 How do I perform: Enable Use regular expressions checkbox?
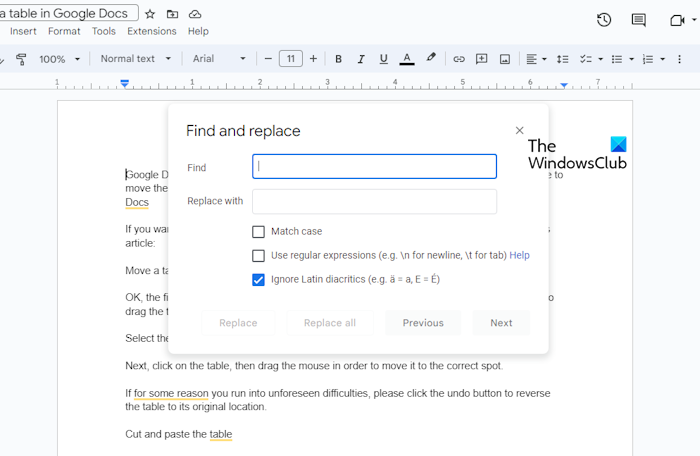click(259, 256)
